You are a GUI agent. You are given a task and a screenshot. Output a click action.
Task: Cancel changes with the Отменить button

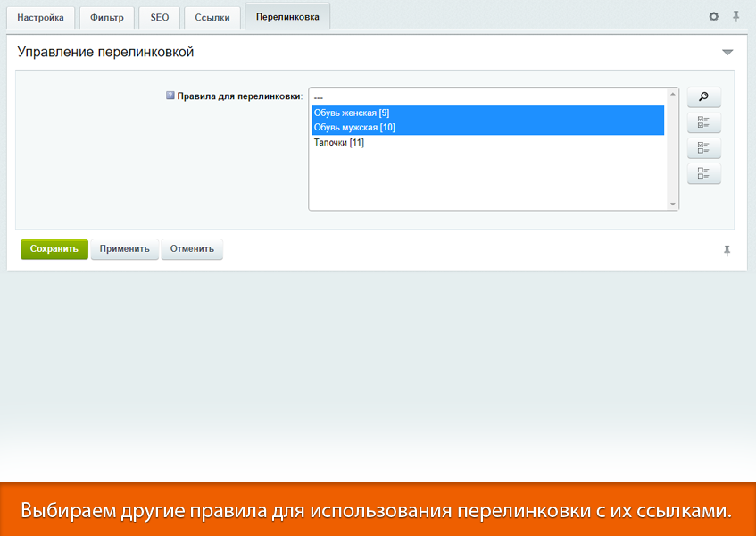[x=192, y=249]
